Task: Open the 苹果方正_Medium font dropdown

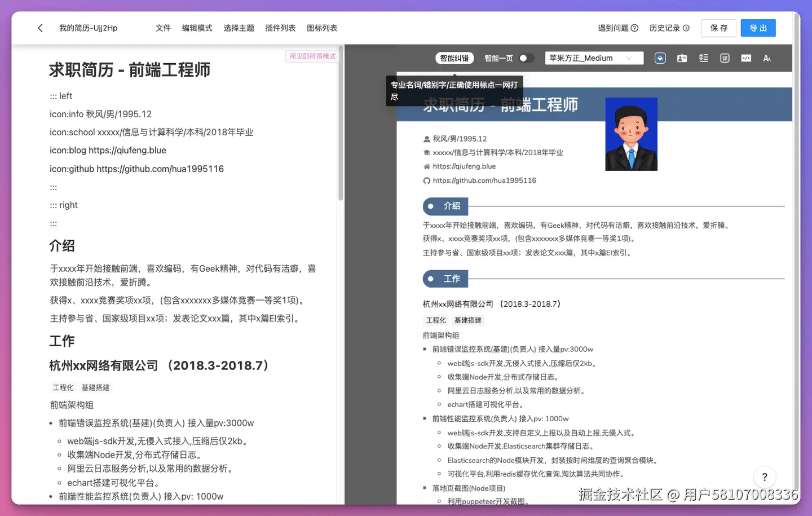Action: [x=594, y=58]
